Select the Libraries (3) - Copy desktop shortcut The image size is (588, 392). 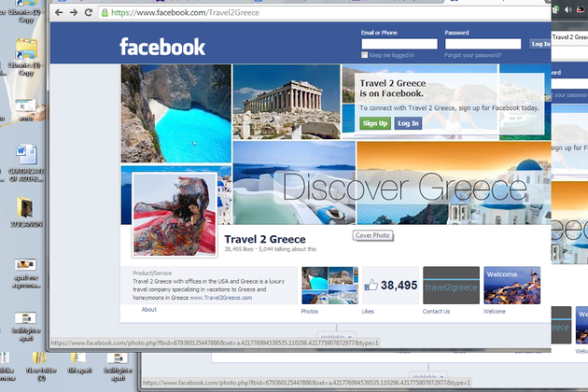pos(26,57)
